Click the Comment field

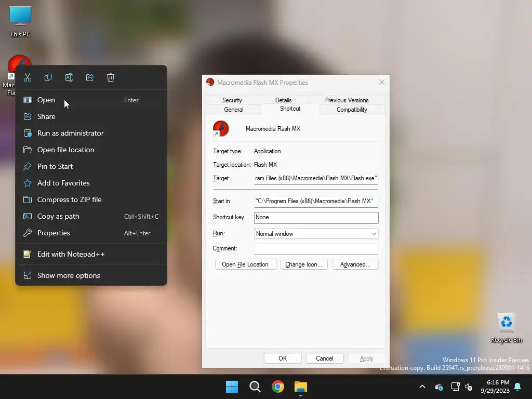coord(316,249)
